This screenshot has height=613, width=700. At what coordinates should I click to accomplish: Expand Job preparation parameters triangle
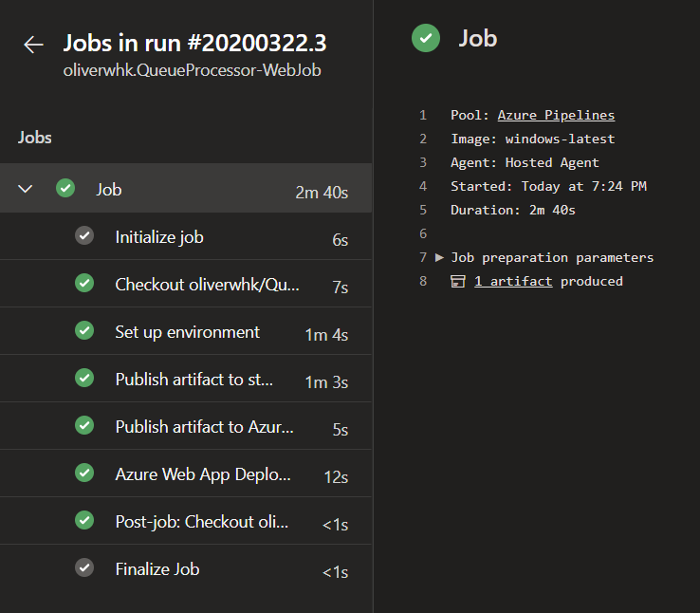tap(439, 257)
